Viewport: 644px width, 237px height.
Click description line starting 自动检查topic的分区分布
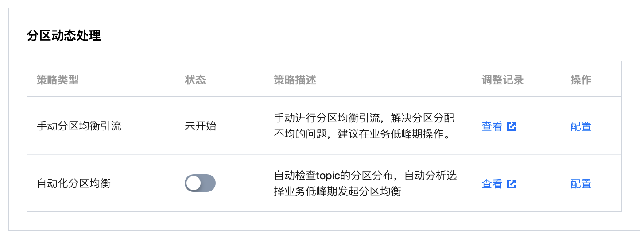tap(365, 176)
